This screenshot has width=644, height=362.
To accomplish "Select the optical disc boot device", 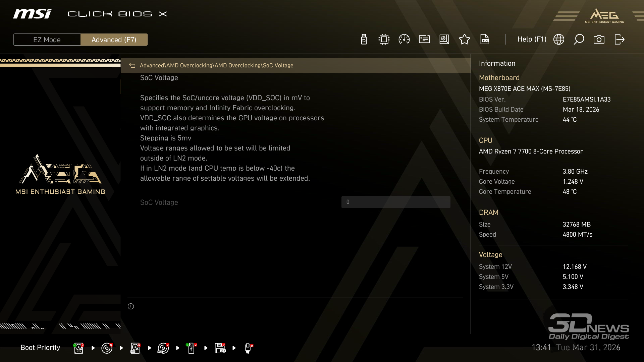I will pos(107,348).
